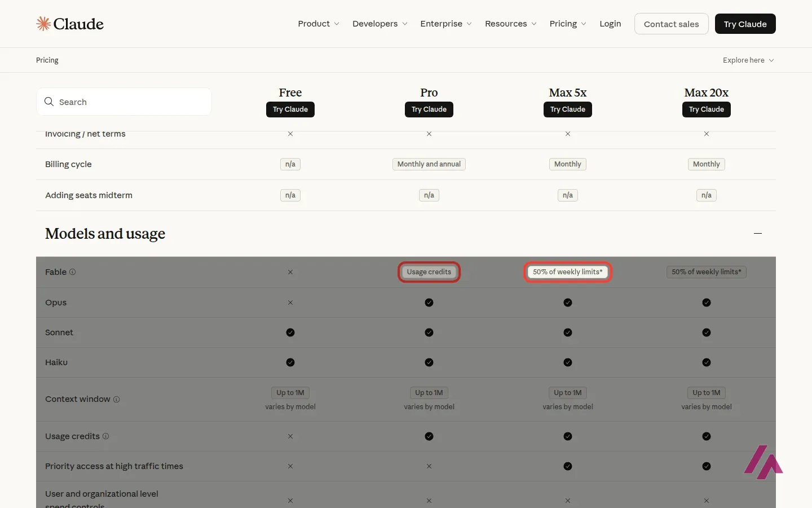Click the Billing cycle 'n/a' under Free
Image resolution: width=812 pixels, height=508 pixels.
coord(290,164)
